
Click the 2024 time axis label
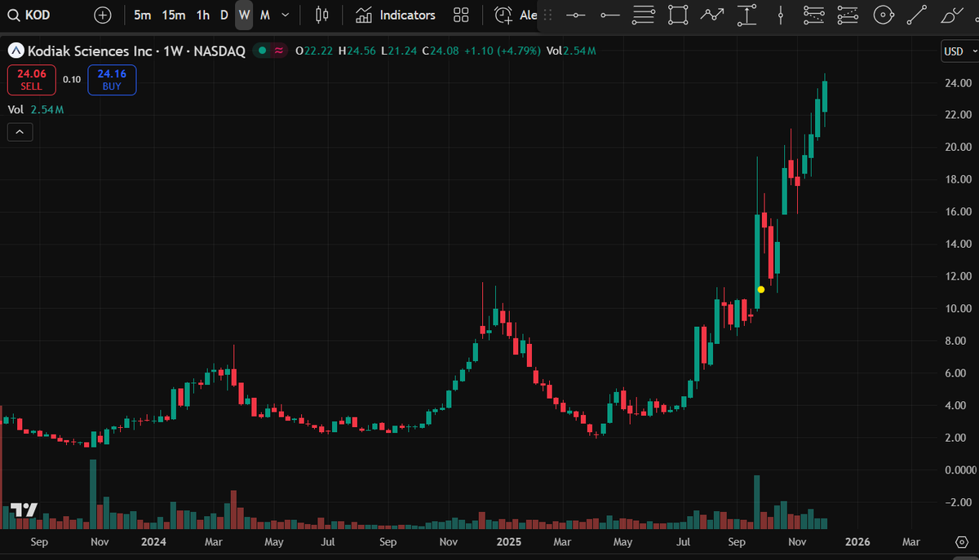coord(153,542)
